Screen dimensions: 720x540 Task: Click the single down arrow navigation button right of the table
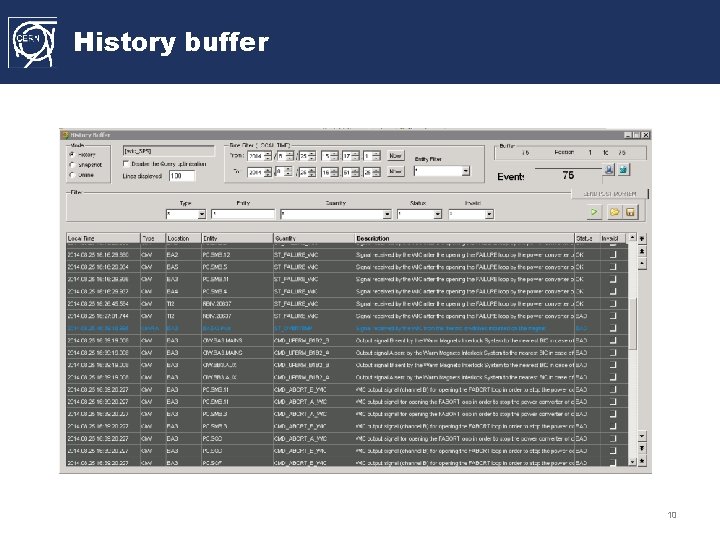642,436
